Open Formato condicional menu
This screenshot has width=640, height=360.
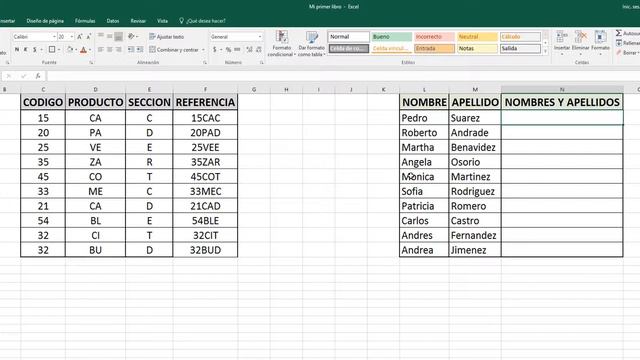tap(282, 43)
